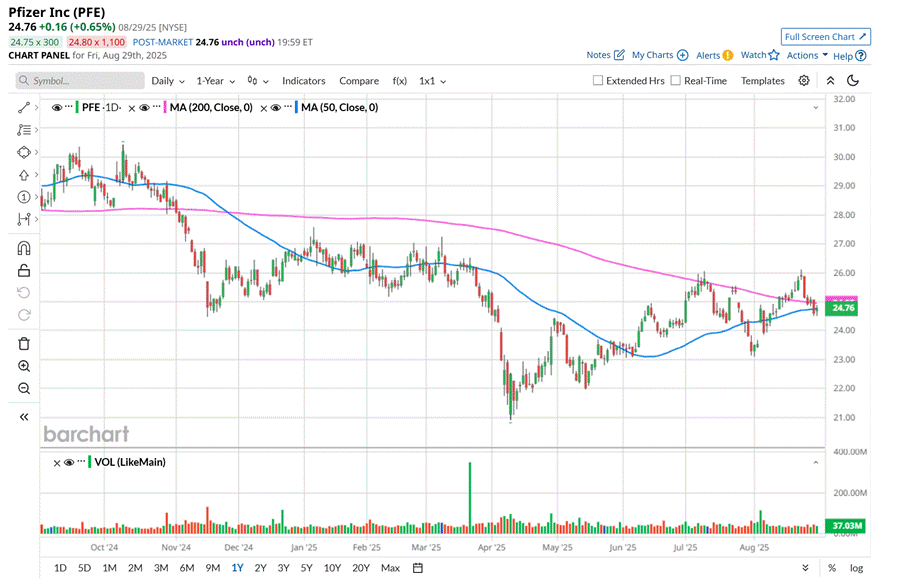Open the 1-Year period dropdown

coord(215,81)
